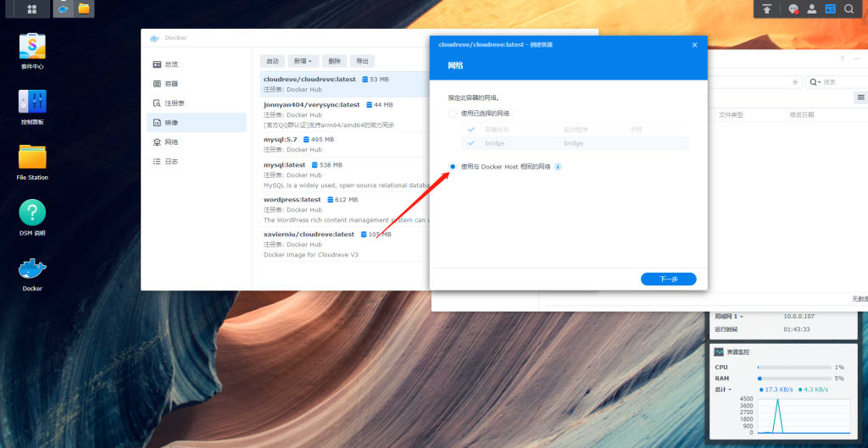Image resolution: width=868 pixels, height=448 pixels.
Task: Expand the 新增 dropdown in Docker toolbar
Action: coord(303,61)
